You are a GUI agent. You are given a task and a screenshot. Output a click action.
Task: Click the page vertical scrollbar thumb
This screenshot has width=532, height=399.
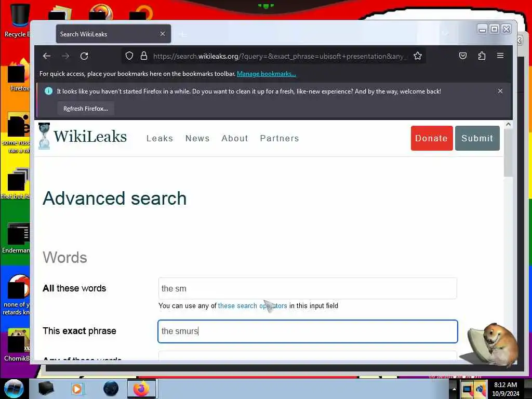(x=508, y=153)
